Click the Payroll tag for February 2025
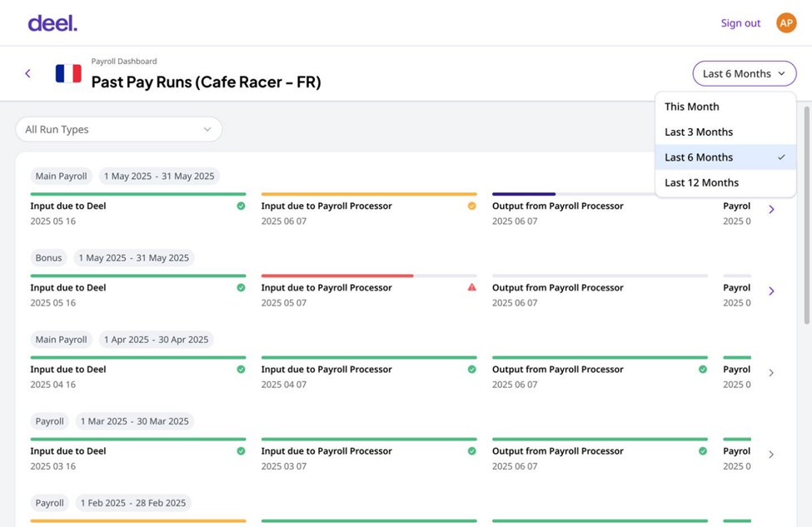The width and height of the screenshot is (812, 527). [50, 503]
